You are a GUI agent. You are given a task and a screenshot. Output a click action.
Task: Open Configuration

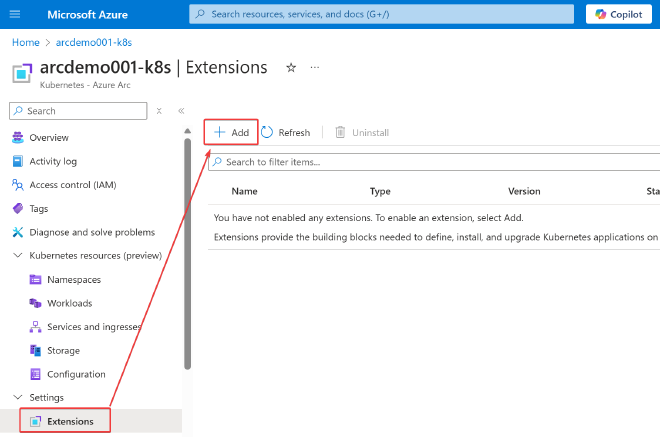76,374
